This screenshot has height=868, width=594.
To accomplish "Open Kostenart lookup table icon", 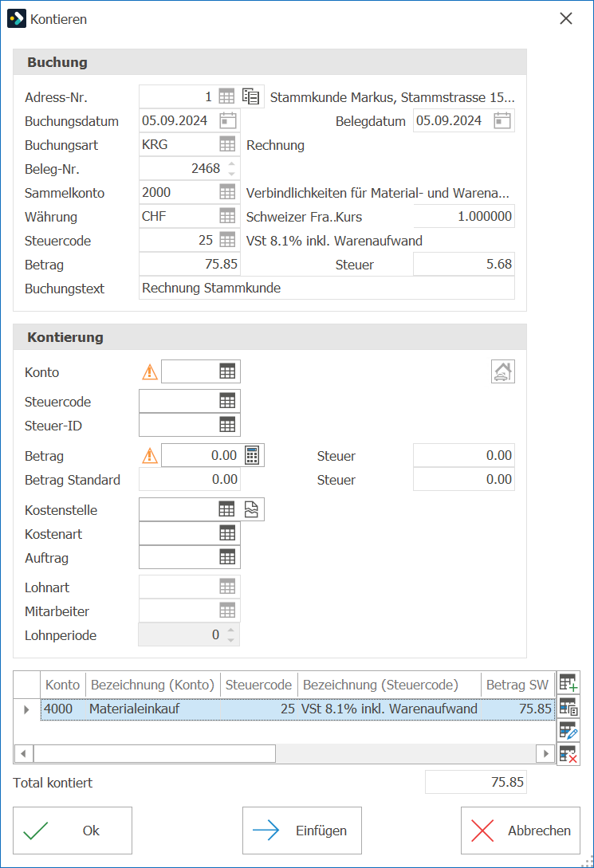I will pos(227,533).
